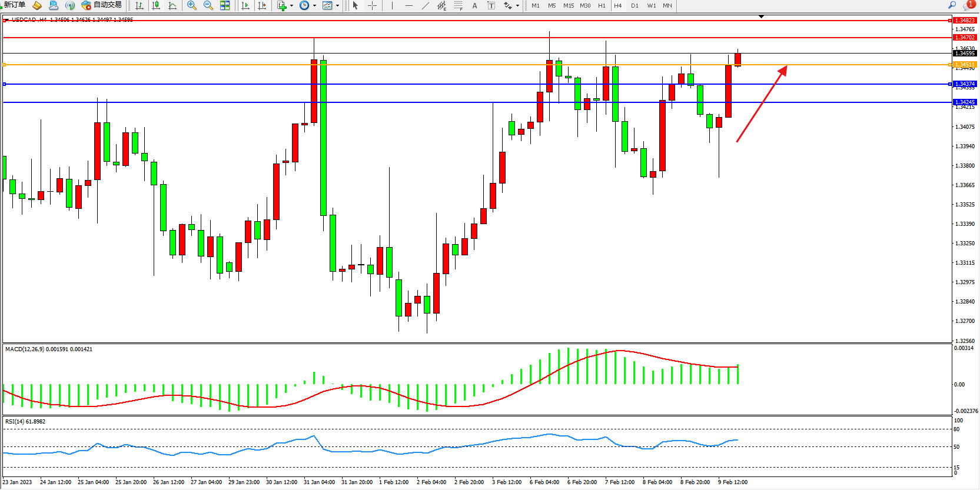Switch to the D1 timeframe
This screenshot has width=980, height=490.
[x=634, y=6]
